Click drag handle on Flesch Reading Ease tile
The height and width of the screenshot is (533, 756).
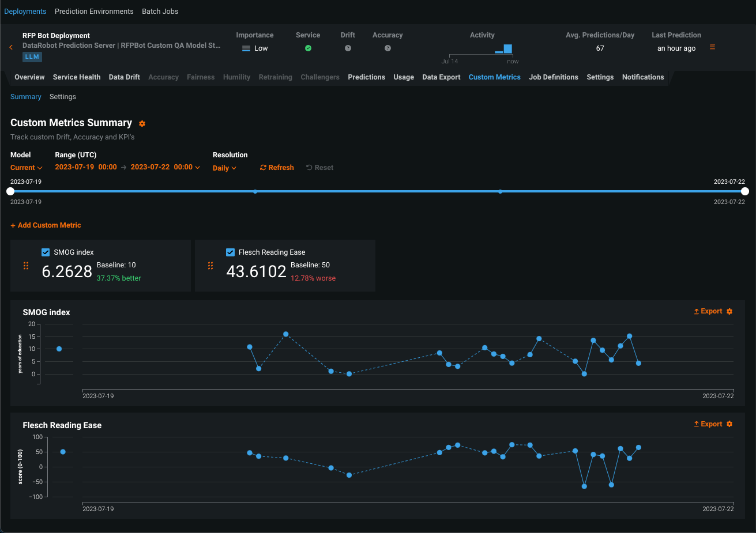210,266
